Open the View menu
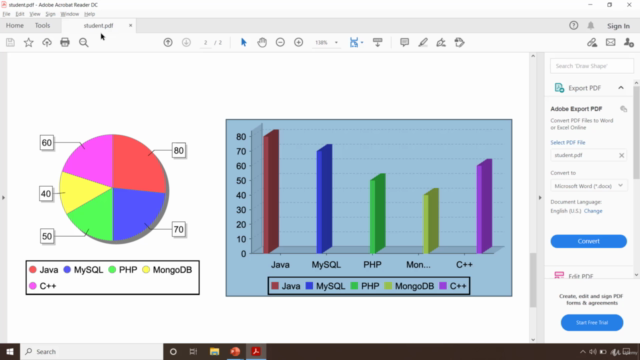Image resolution: width=640 pixels, height=360 pixels. 35,14
